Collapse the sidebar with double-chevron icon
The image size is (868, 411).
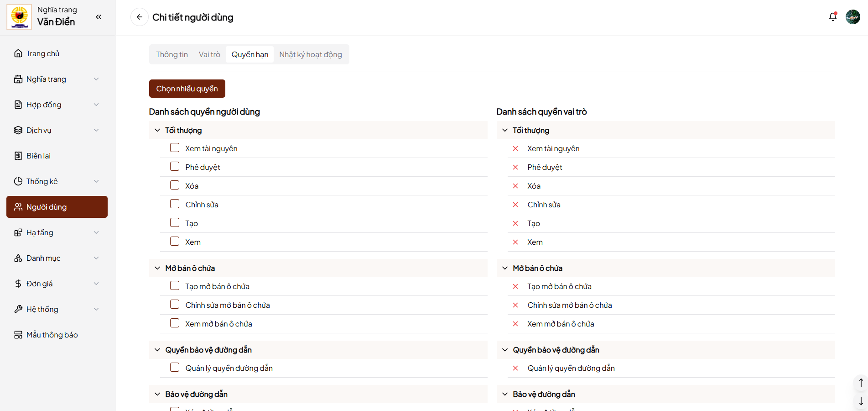point(99,17)
